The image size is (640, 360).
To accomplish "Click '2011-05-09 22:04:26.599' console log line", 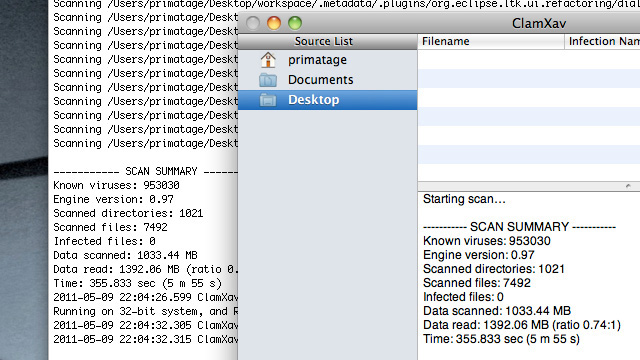I will pyautogui.click(x=145, y=297).
